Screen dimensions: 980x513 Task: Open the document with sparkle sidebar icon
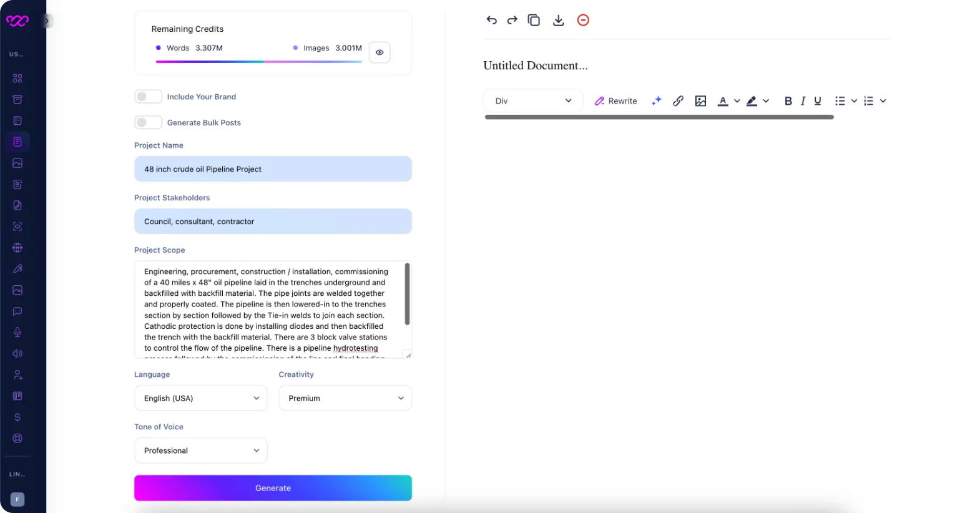pos(17,184)
